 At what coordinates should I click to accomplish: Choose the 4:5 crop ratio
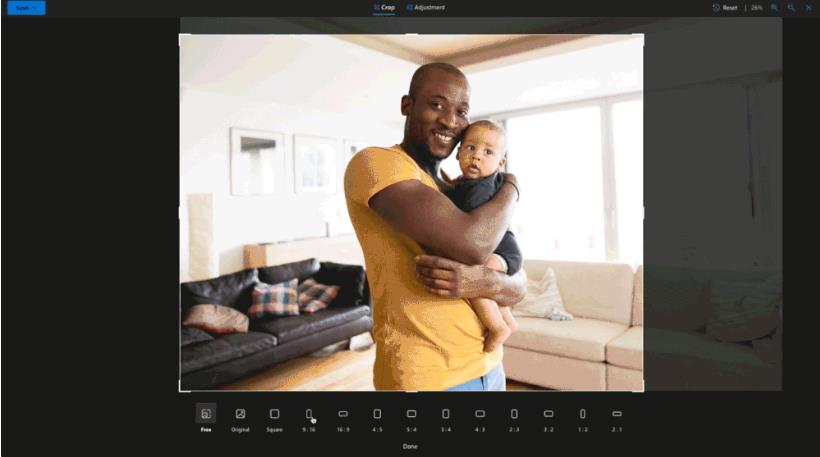tap(377, 414)
